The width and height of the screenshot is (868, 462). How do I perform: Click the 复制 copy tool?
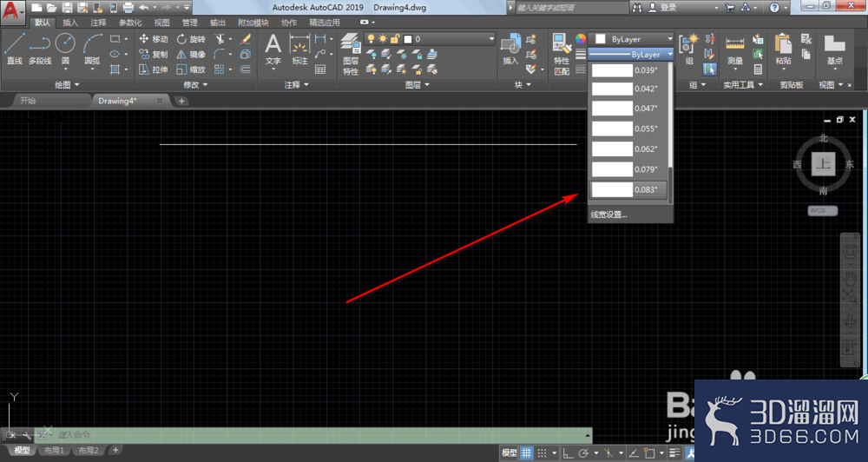coord(154,55)
